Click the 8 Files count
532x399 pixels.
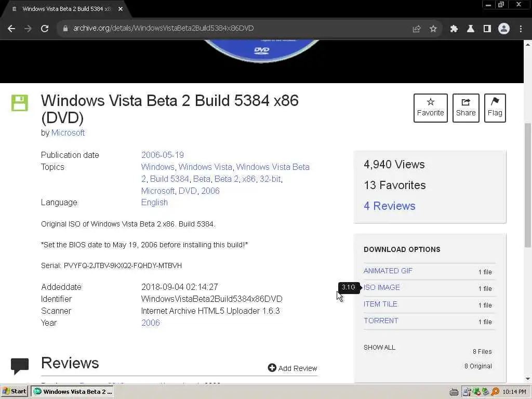tap(482, 352)
